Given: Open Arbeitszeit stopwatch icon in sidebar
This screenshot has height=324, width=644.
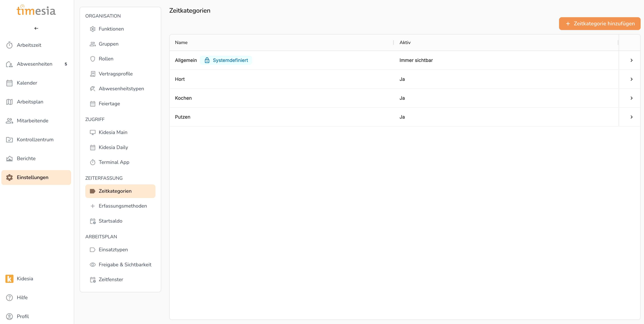Looking at the screenshot, I should (9, 45).
